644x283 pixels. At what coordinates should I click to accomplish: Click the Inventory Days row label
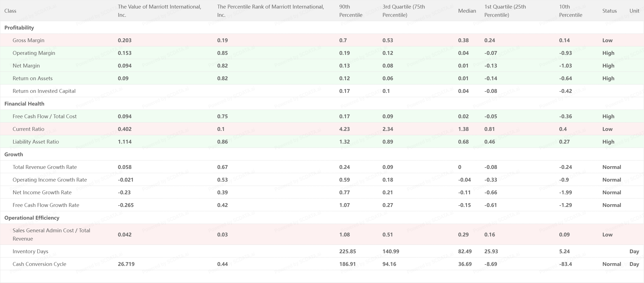tap(30, 251)
